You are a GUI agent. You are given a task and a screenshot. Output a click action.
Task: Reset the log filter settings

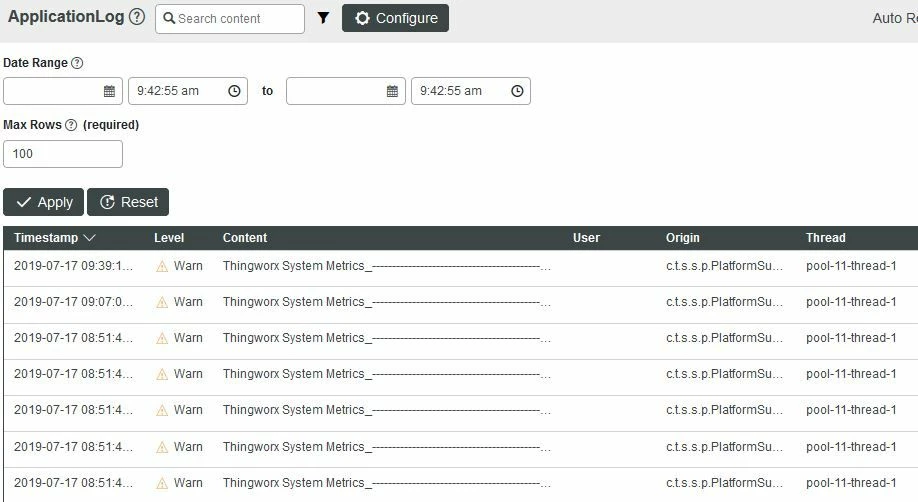click(x=128, y=202)
